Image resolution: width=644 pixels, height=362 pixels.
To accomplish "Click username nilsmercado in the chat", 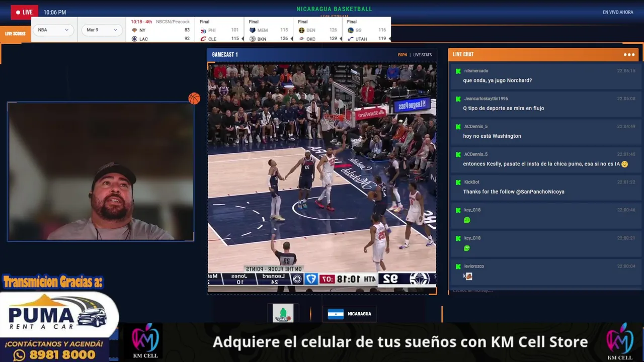I will (476, 71).
